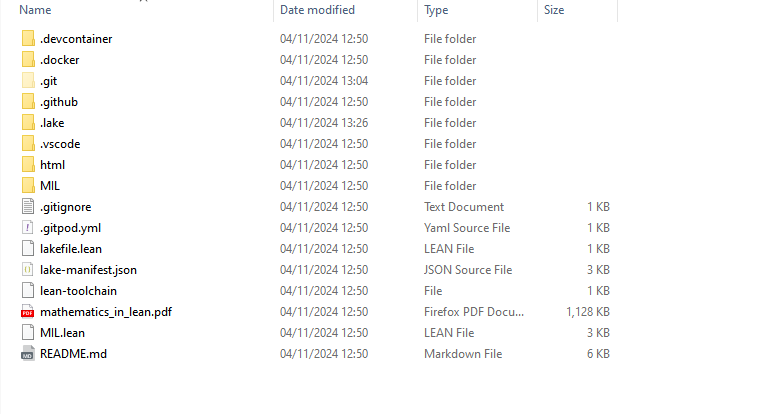Click the .lake folder icon
Viewport: 759px width, 414px height.
tap(28, 123)
